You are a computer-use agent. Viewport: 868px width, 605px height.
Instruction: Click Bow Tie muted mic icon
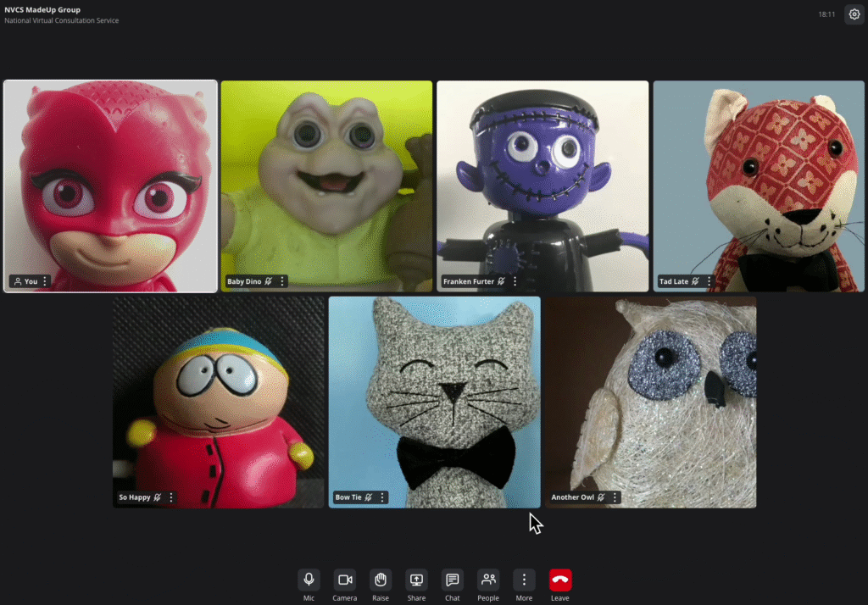click(369, 497)
